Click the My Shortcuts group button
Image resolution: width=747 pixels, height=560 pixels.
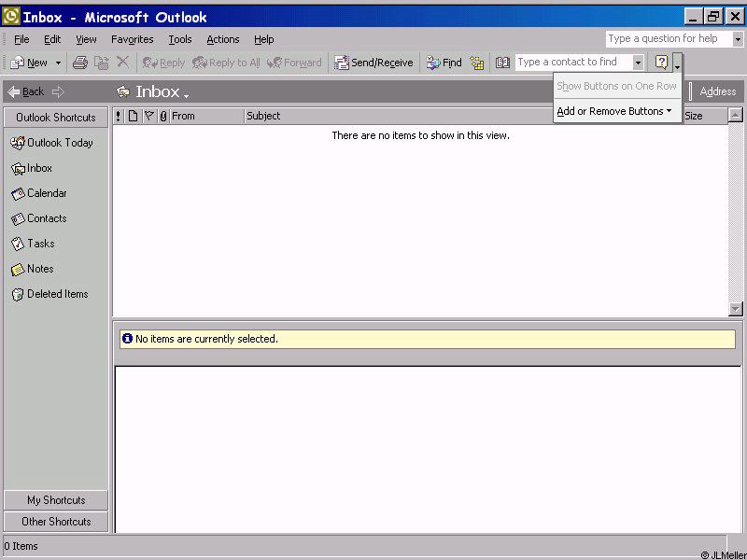(56, 500)
